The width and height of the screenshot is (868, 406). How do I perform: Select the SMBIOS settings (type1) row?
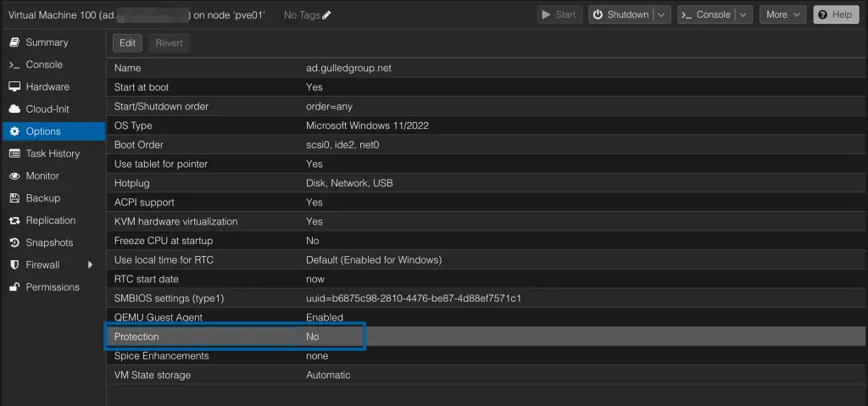(x=487, y=298)
